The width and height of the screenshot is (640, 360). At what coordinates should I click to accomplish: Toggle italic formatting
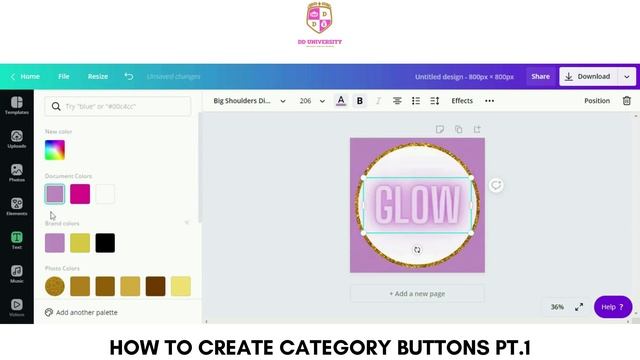click(378, 101)
